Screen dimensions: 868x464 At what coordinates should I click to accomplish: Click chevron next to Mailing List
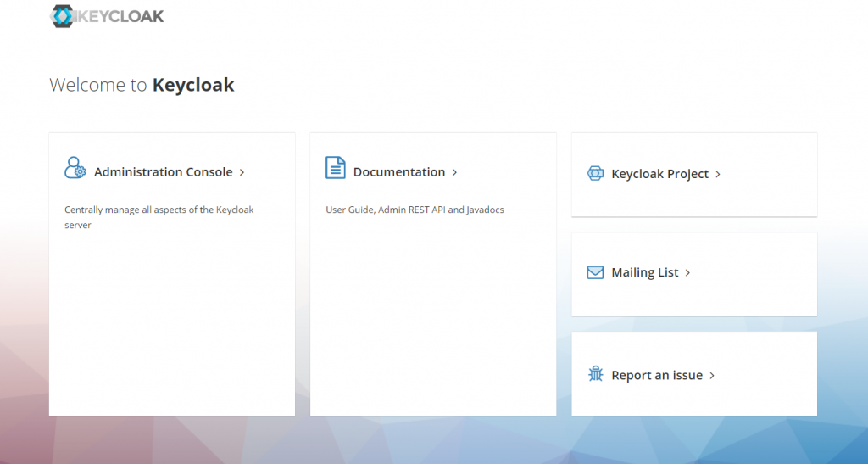click(687, 273)
